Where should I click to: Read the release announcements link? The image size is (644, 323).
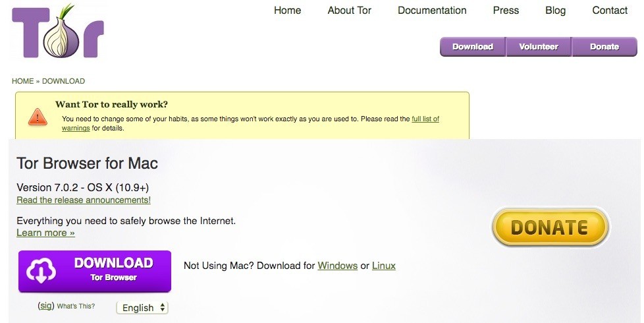tap(84, 200)
